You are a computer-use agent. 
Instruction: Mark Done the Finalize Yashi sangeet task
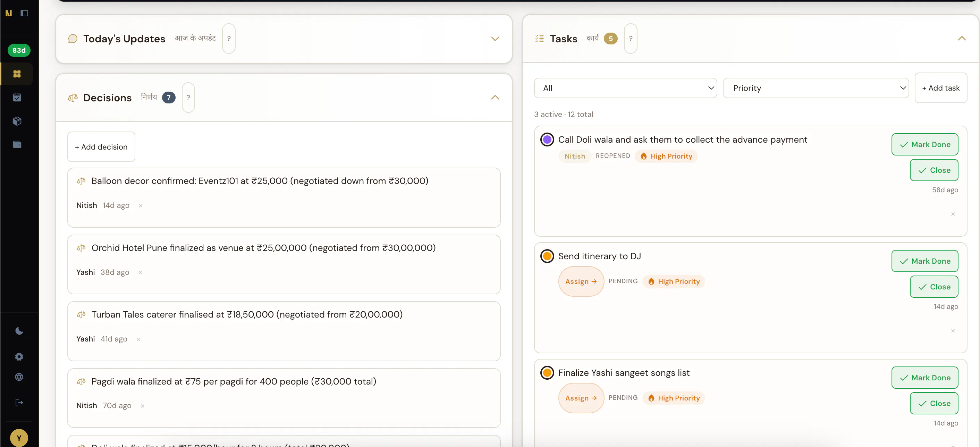(925, 378)
